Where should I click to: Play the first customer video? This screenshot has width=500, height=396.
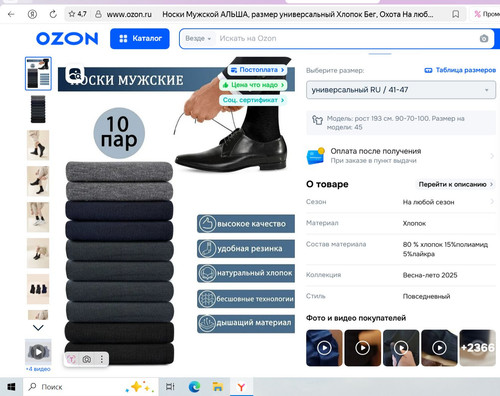pos(324,348)
